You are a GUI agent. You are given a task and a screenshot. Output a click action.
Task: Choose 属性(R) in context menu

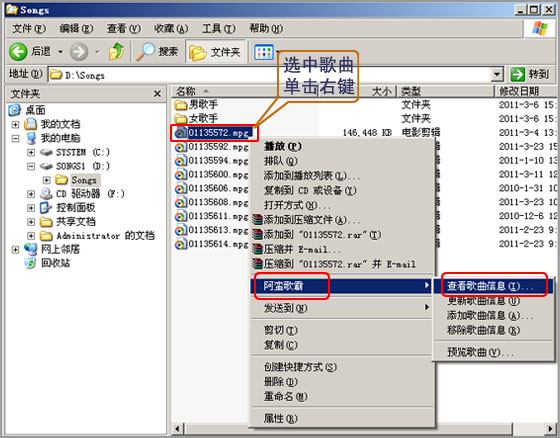[342, 418]
